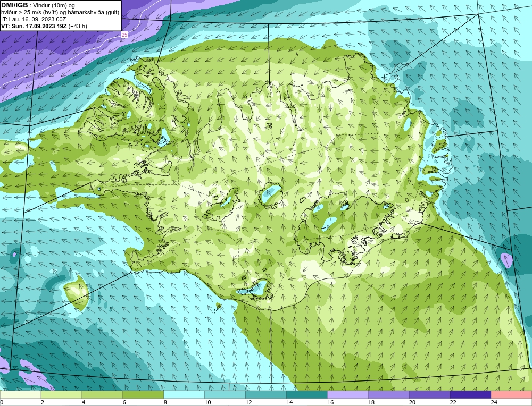Viewport: 532px width, 406px height.
Task: Click the 16–18 m/s lavender legend swatch
Action: point(348,394)
